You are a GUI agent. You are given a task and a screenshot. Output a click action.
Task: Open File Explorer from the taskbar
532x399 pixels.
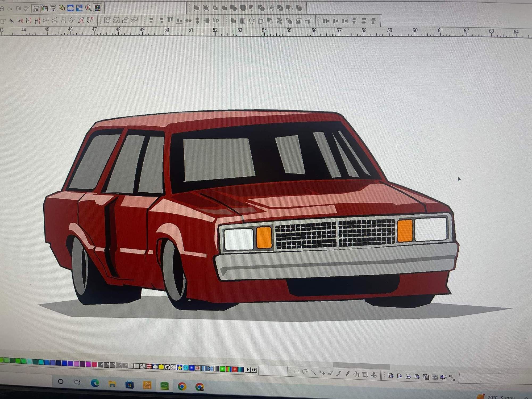[x=112, y=384]
